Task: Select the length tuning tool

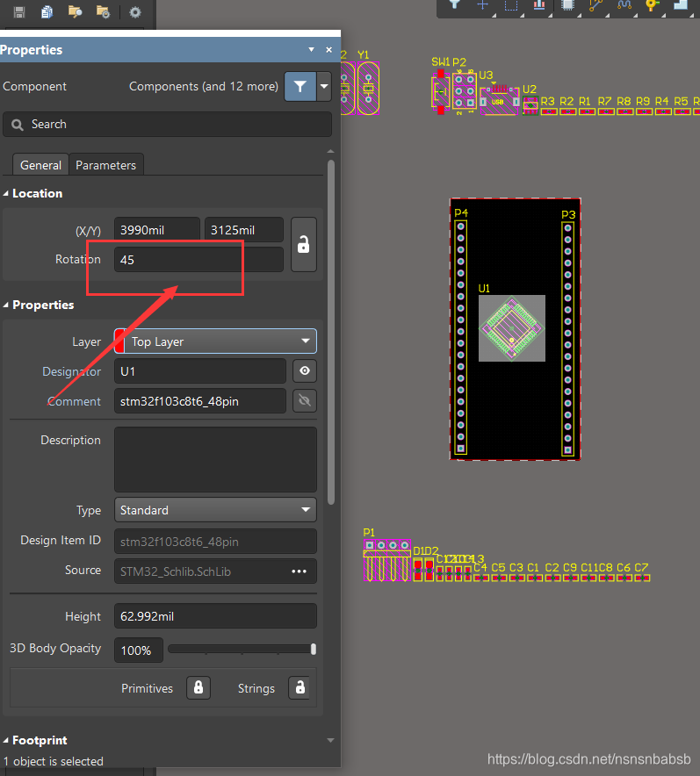Action: coord(624,5)
